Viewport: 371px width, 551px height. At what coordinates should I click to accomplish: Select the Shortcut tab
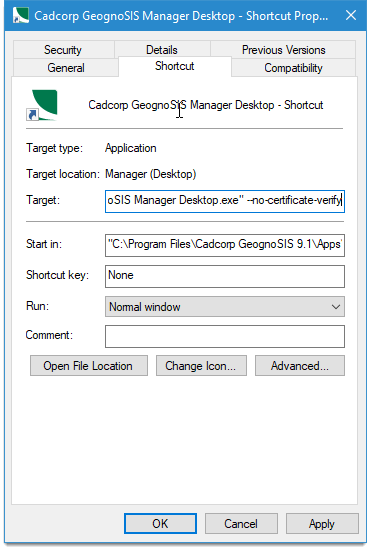(x=175, y=66)
